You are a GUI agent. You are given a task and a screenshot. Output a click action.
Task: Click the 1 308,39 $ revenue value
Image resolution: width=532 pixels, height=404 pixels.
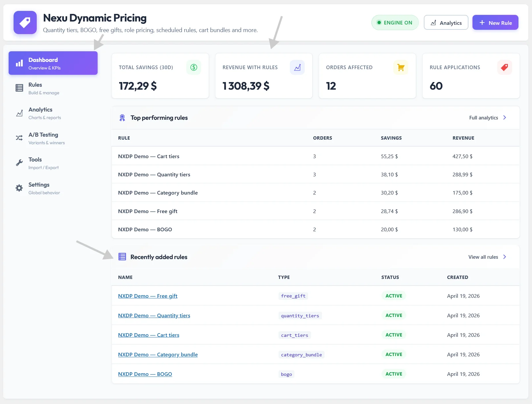click(246, 86)
